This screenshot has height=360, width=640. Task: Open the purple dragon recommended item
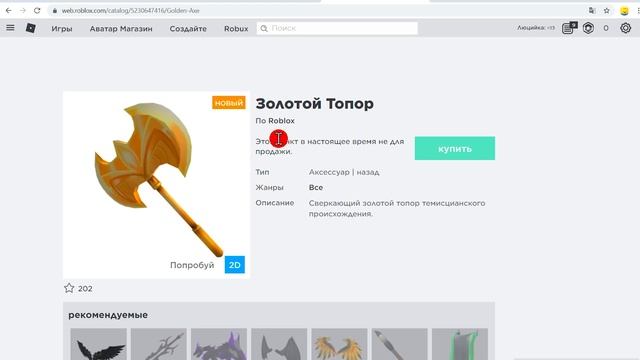pos(219,344)
